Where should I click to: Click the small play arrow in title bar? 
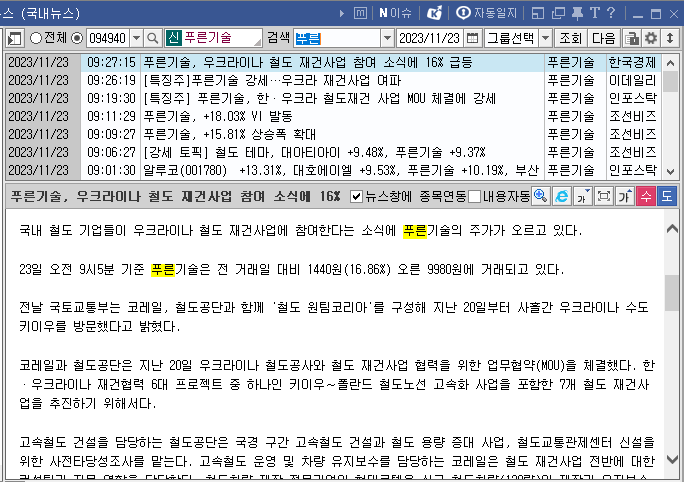tap(342, 13)
